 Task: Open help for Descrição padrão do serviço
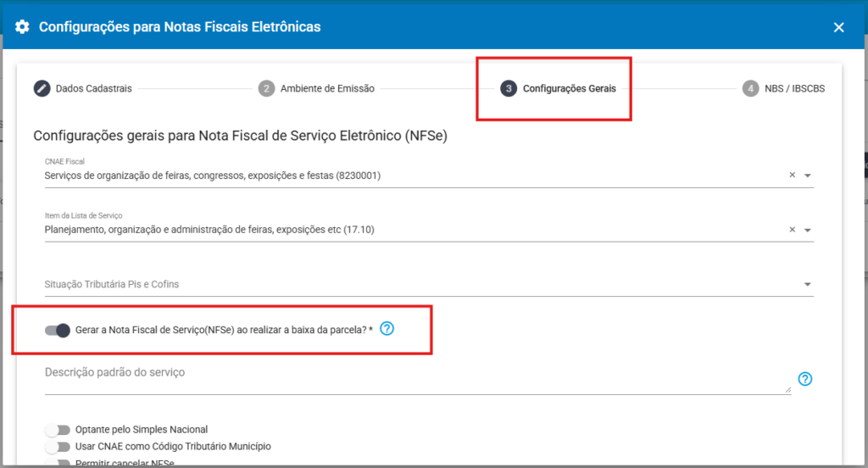(805, 379)
